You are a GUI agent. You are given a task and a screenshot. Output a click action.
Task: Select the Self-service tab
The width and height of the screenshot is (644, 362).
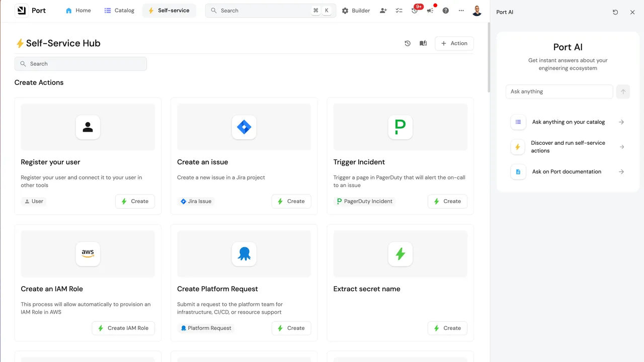click(x=169, y=11)
